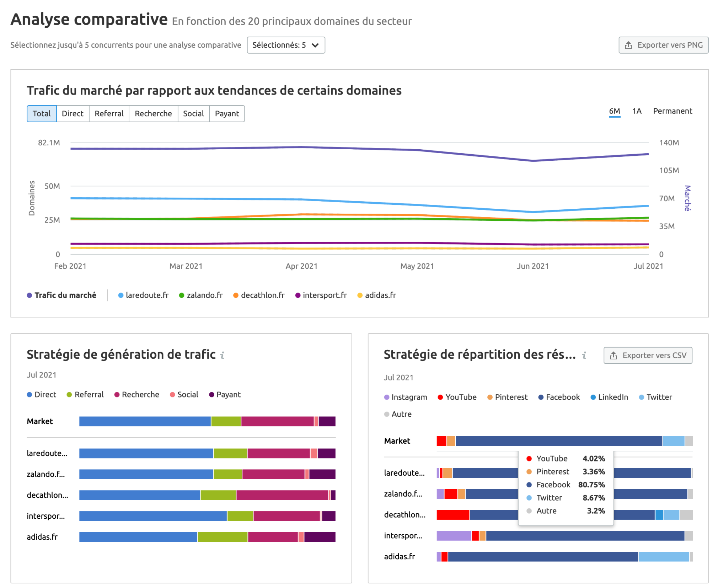Choose the Permanent time range
This screenshot has width=718, height=588.
click(x=673, y=111)
